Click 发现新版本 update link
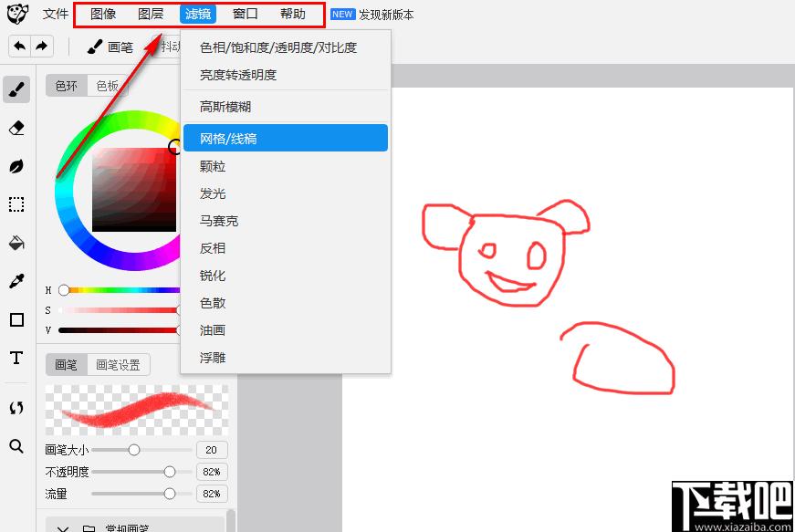795x532 pixels. tap(386, 15)
